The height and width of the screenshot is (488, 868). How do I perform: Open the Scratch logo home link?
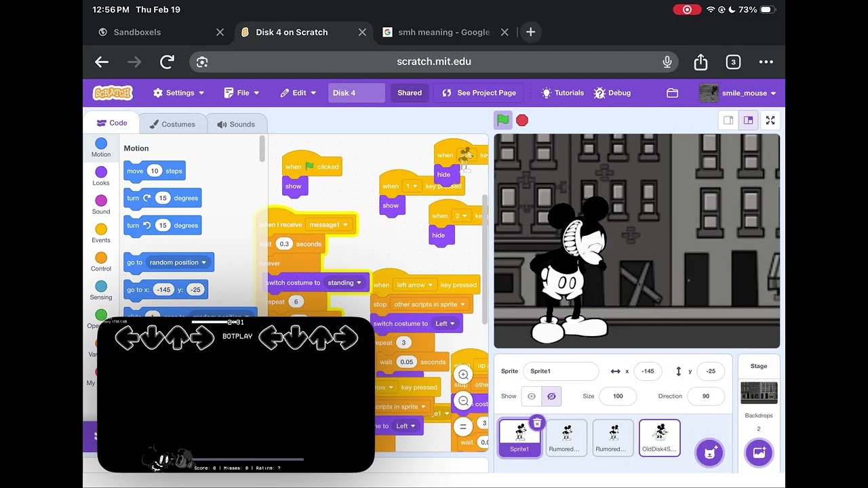click(113, 93)
